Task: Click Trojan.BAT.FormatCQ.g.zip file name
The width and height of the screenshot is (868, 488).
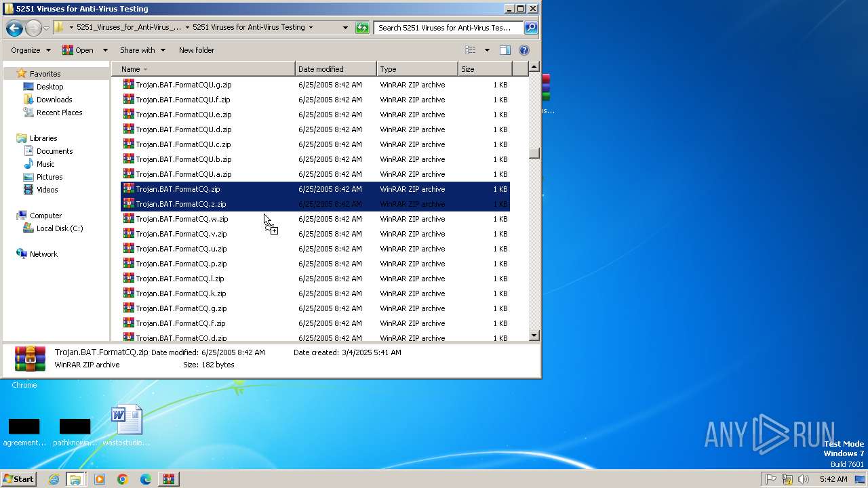Action: 181,308
